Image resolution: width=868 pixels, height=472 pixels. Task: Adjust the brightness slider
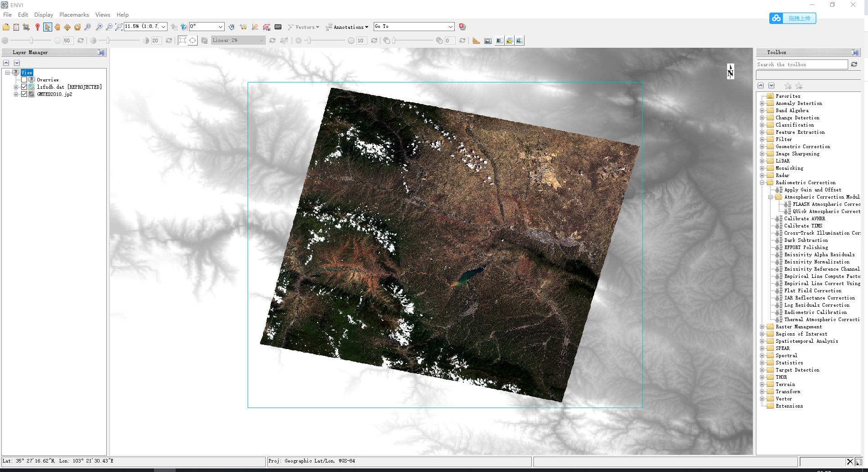31,41
